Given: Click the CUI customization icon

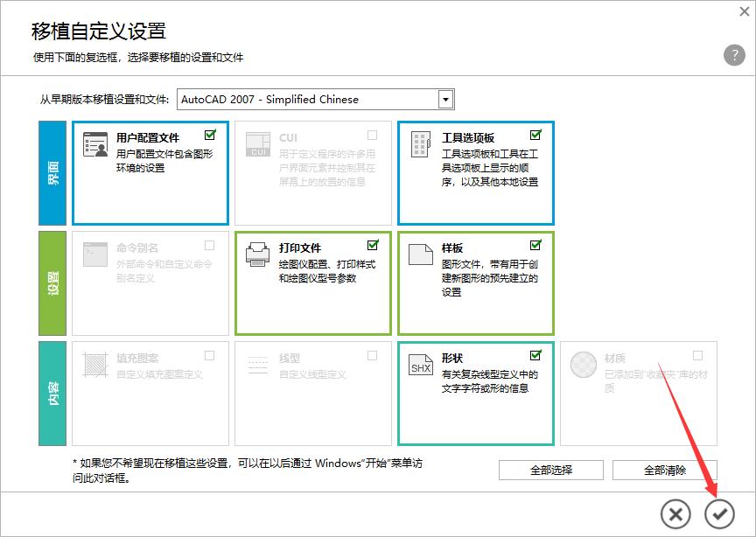Looking at the screenshot, I should point(257,143).
